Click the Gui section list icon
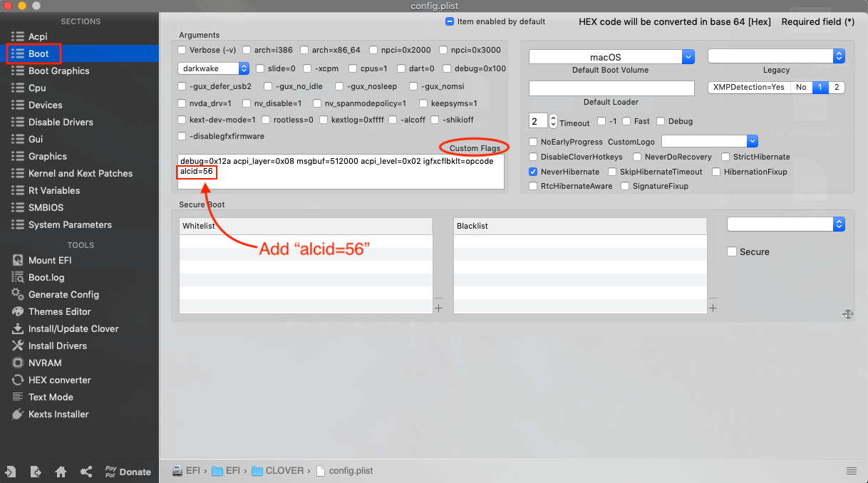 pos(17,139)
